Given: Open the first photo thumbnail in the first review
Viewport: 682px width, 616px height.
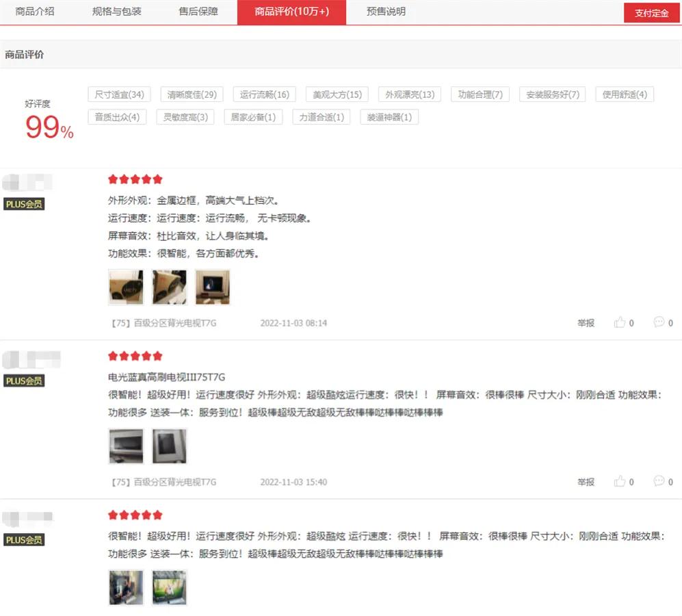Looking at the screenshot, I should pos(125,287).
